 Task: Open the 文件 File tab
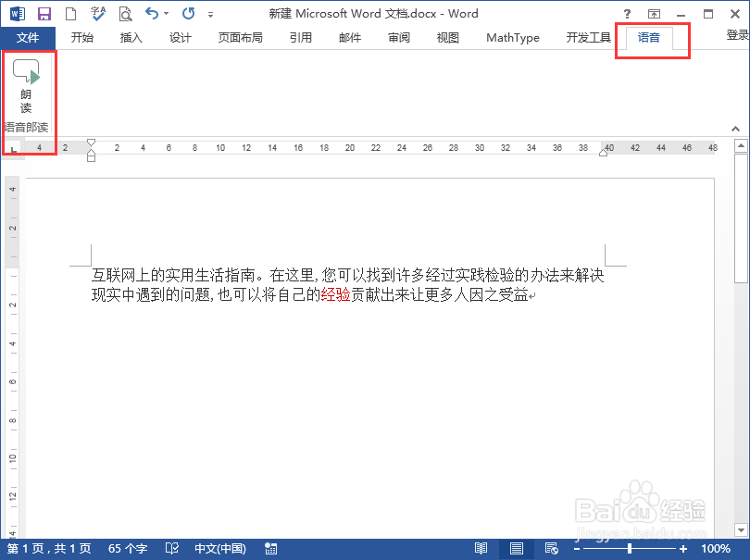[x=28, y=38]
